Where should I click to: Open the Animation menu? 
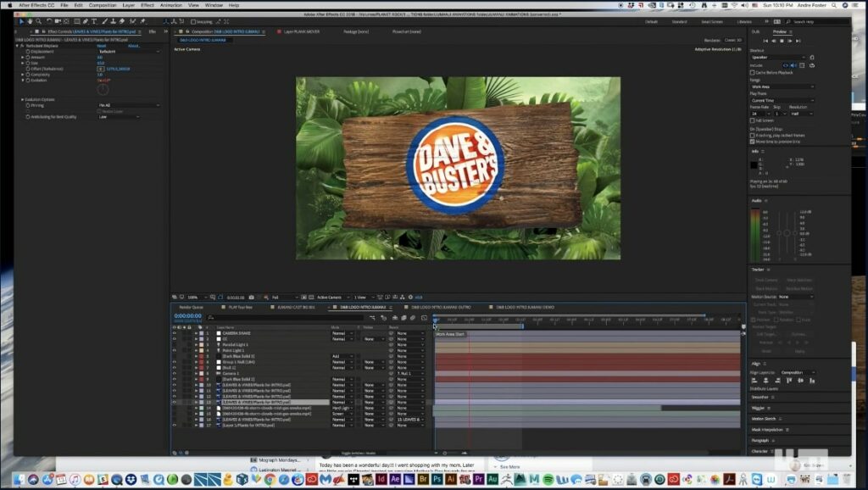171,5
